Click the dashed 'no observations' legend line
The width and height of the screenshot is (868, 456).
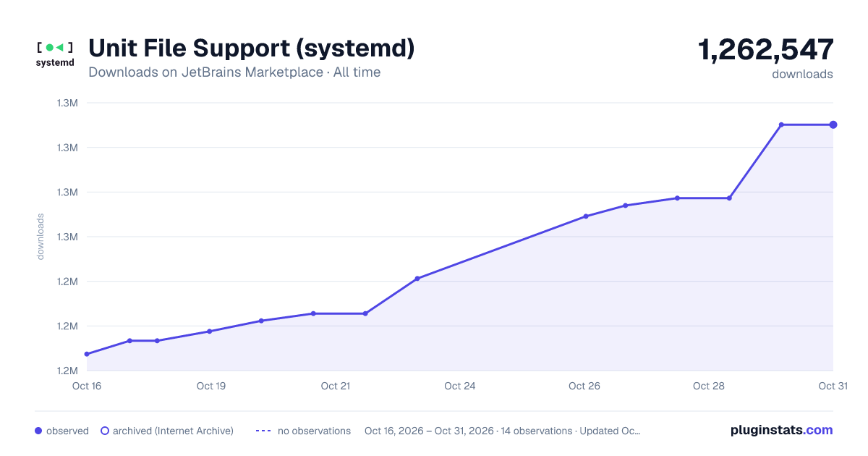click(x=263, y=431)
